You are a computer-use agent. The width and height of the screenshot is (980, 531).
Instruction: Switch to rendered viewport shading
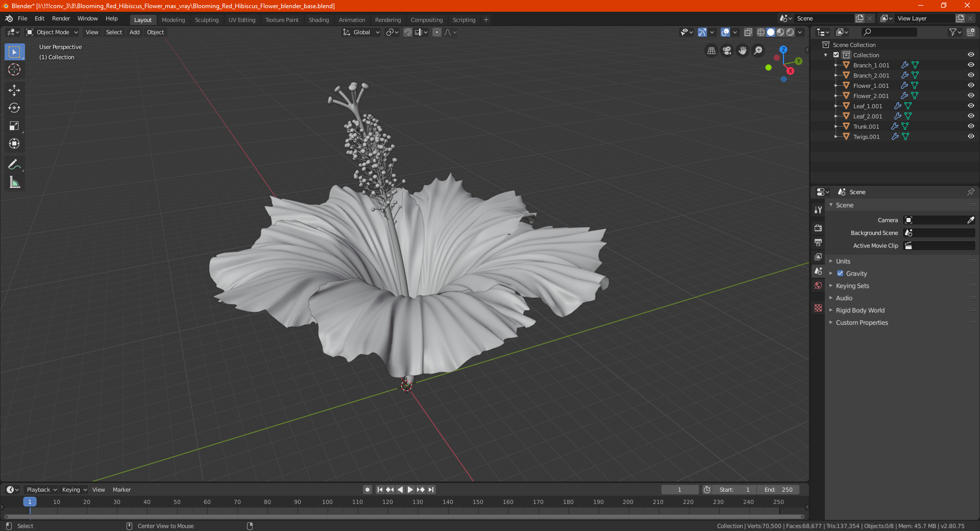(790, 32)
